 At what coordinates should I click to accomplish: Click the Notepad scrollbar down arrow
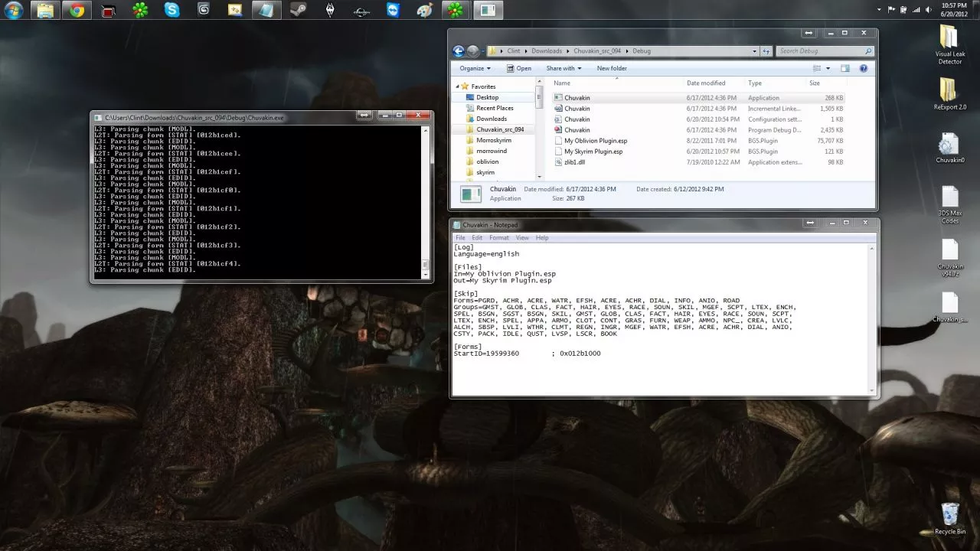(872, 390)
